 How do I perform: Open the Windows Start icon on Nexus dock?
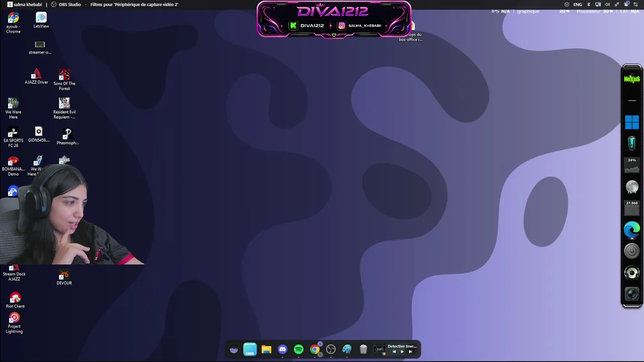point(632,122)
